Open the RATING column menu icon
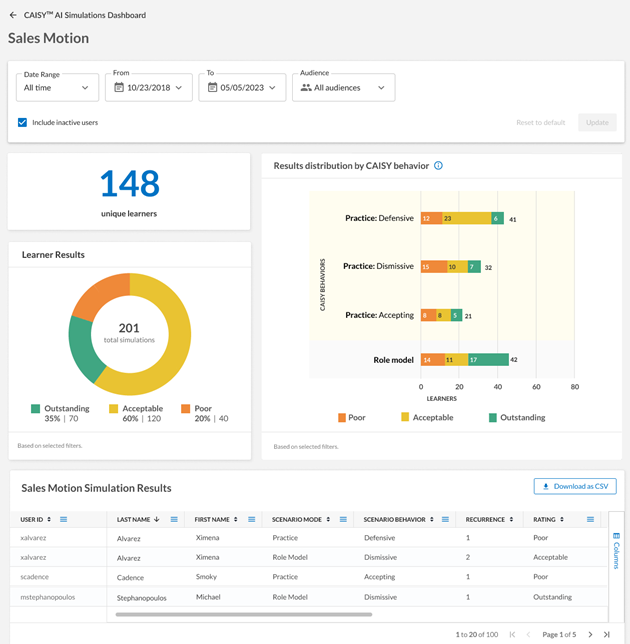 (590, 520)
